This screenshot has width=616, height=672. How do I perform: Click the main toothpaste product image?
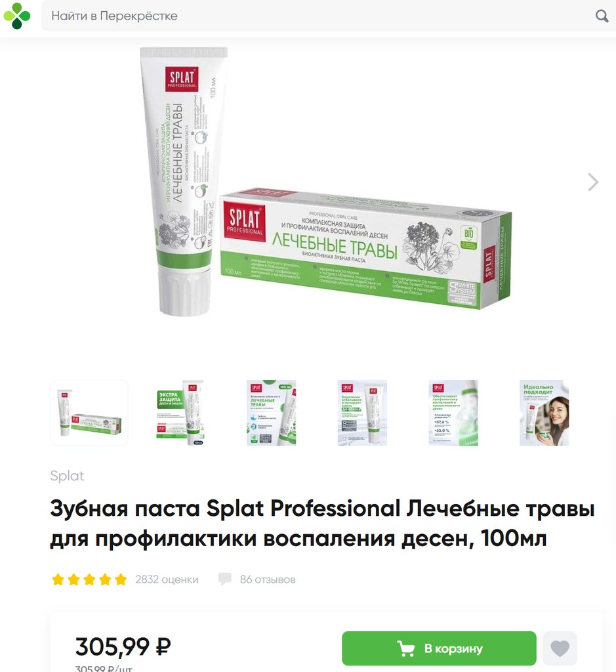325,182
